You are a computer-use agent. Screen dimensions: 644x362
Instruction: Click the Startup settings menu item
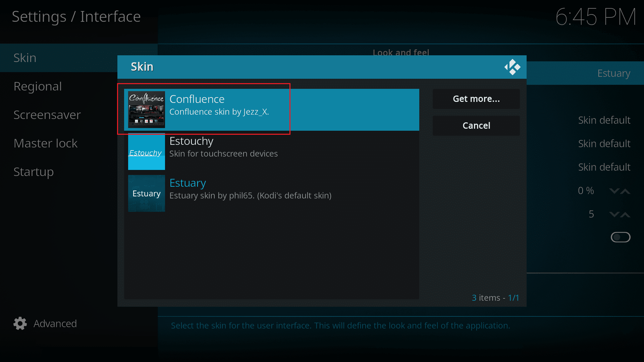[33, 172]
